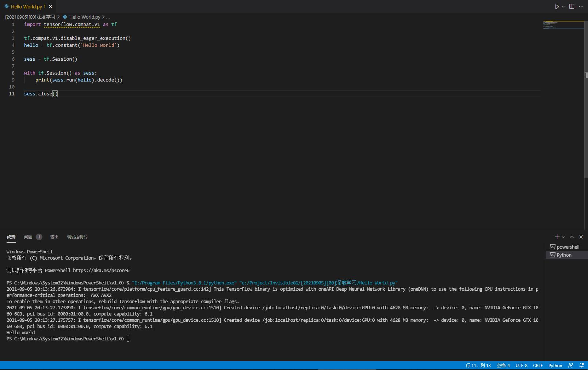Click the 'Hello world' string literal in code
Screen dimensions: 588x370
click(x=98, y=45)
